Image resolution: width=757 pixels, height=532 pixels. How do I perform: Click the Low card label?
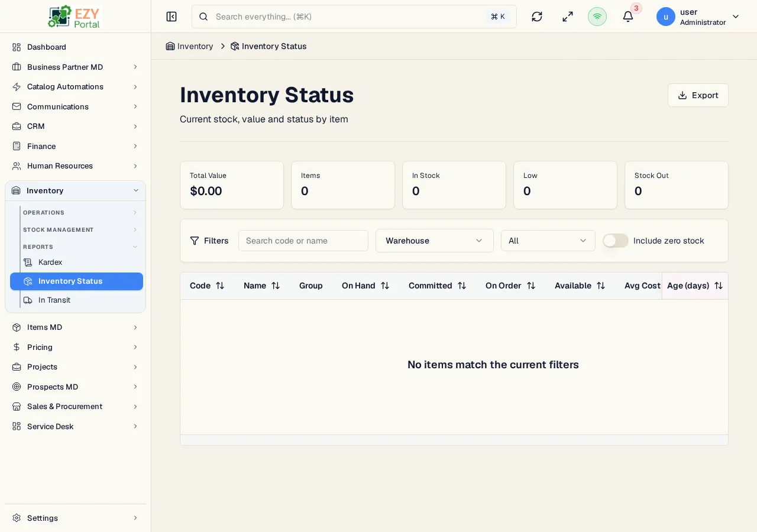[530, 176]
